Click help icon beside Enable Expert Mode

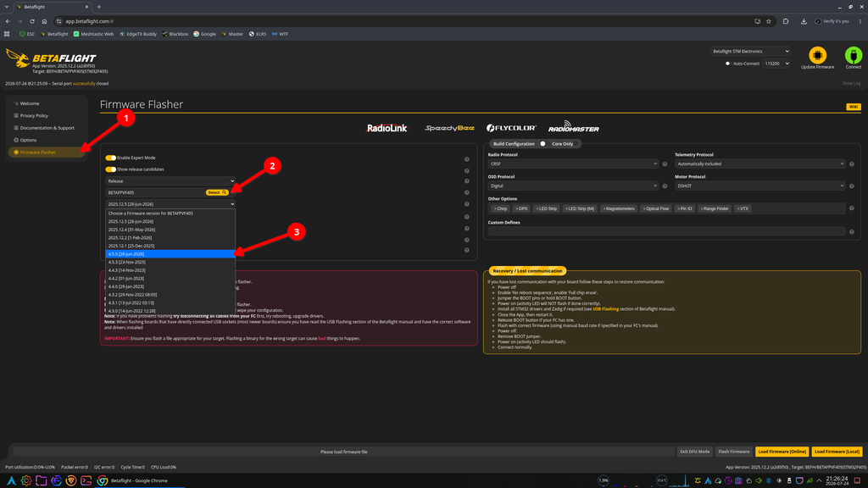click(x=467, y=159)
